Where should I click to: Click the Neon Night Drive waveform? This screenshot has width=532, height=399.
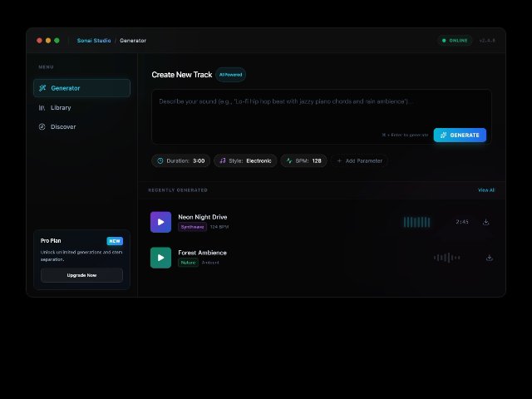416,222
